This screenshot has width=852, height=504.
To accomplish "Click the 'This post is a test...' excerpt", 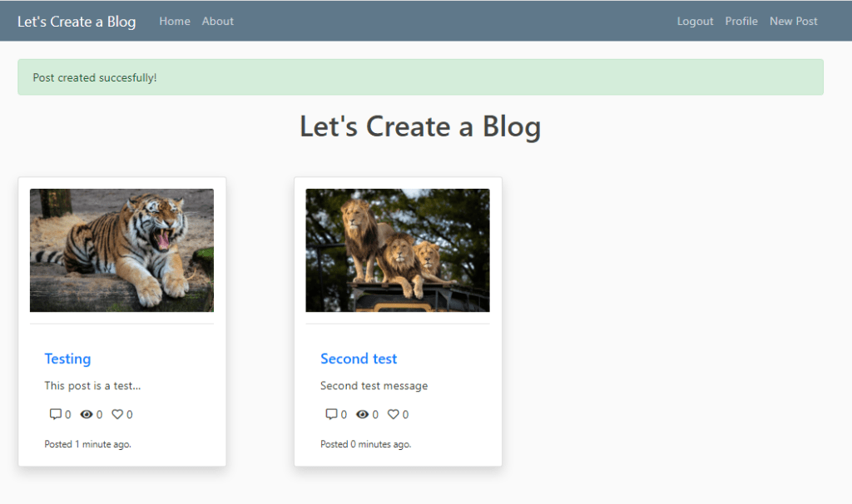I will click(x=92, y=386).
